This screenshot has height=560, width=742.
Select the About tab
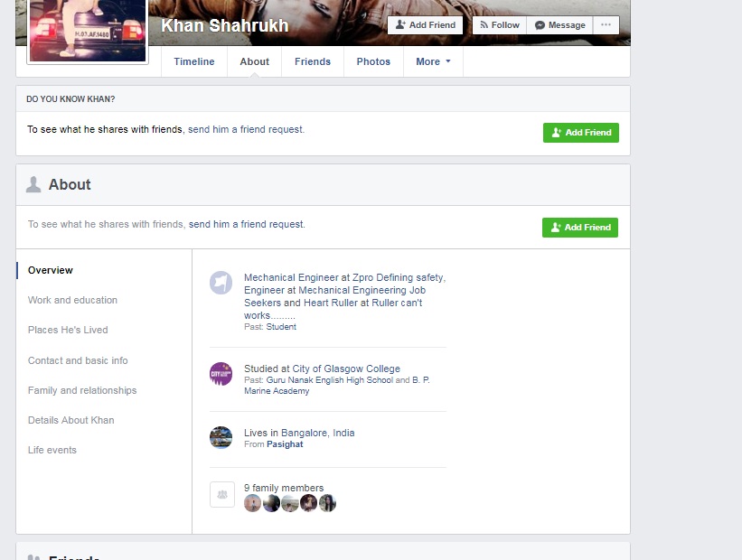click(254, 61)
